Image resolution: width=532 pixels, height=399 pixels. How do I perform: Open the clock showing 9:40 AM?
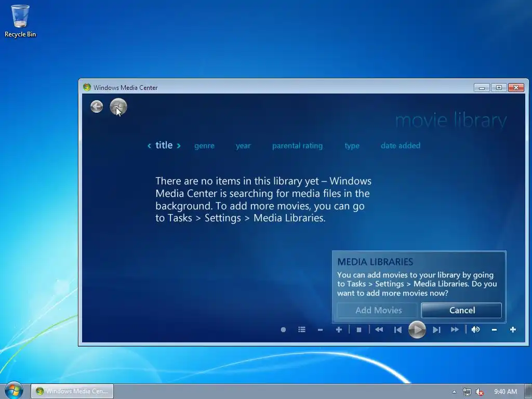point(505,392)
